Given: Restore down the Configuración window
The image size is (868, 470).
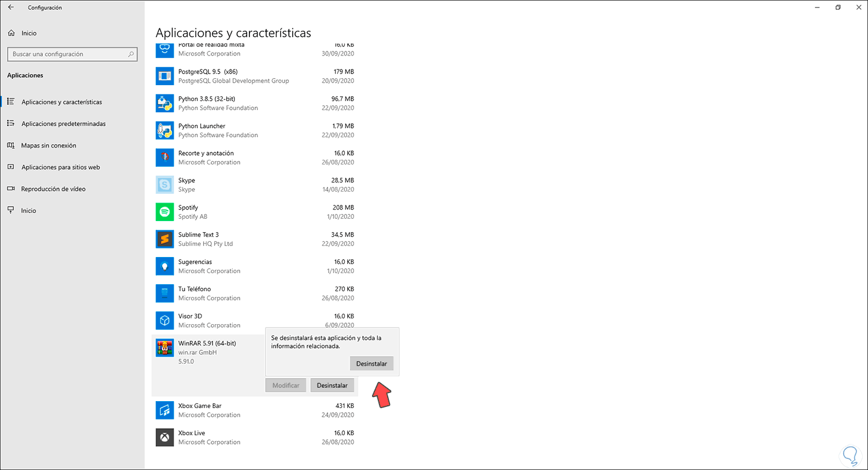Looking at the screenshot, I should point(838,8).
